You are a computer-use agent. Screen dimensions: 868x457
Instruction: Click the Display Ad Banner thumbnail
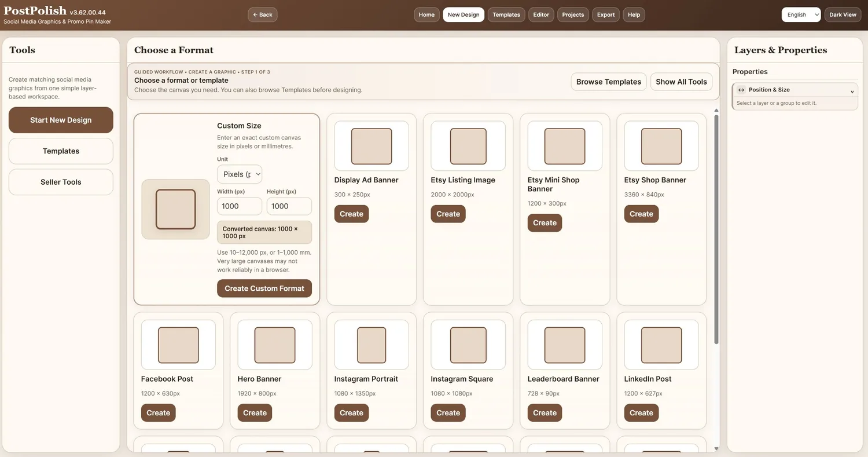(x=372, y=146)
